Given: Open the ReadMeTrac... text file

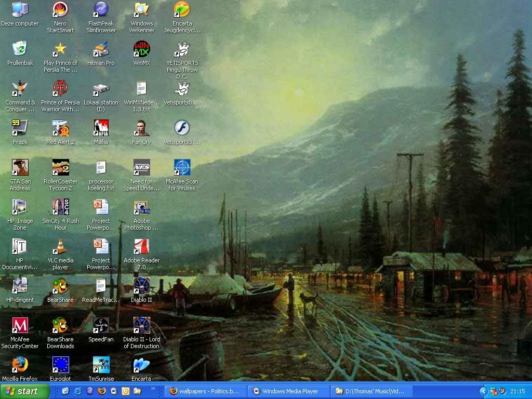Looking at the screenshot, I should 101,286.
